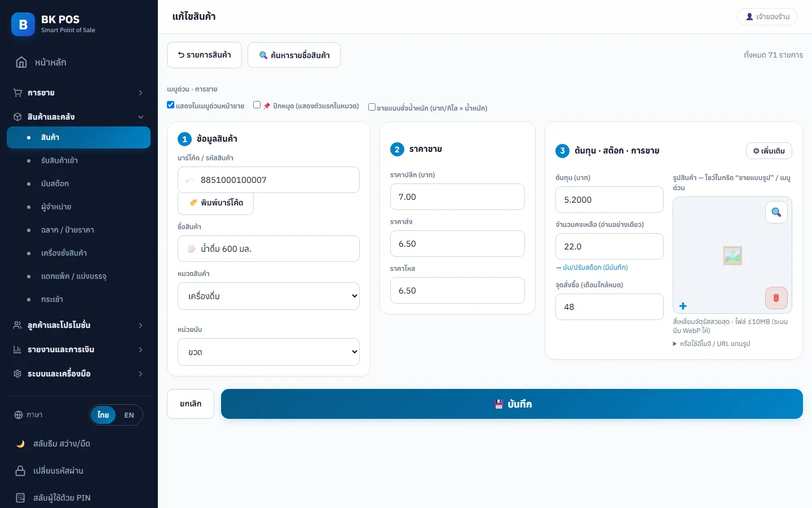This screenshot has height=508, width=812.
Task: Uncheck แสดงในเมนูด่วนหน้าขาย checkbox
Action: pyautogui.click(x=171, y=105)
